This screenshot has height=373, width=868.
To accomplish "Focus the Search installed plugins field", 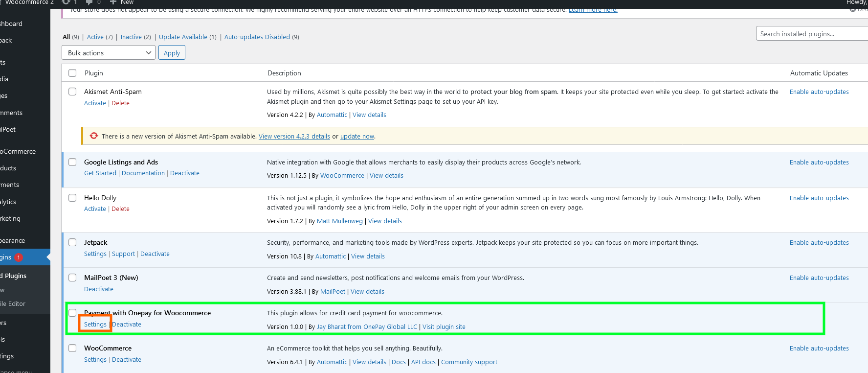I will 812,34.
